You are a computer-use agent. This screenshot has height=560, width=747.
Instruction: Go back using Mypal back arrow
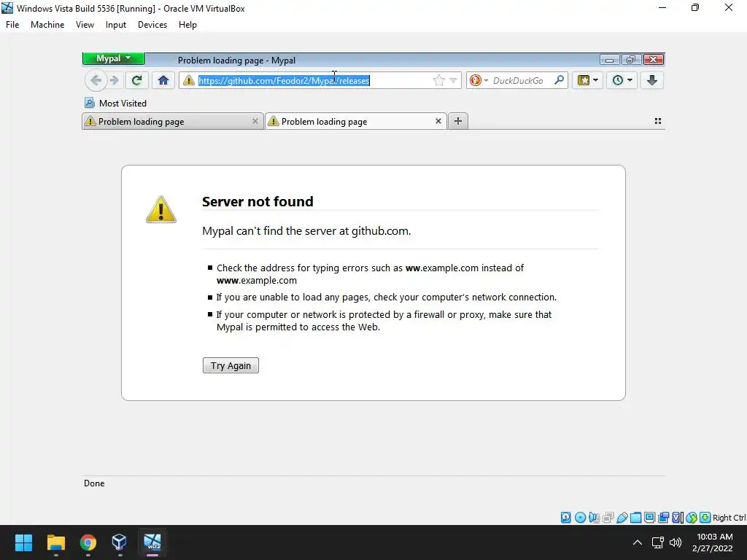pos(96,80)
